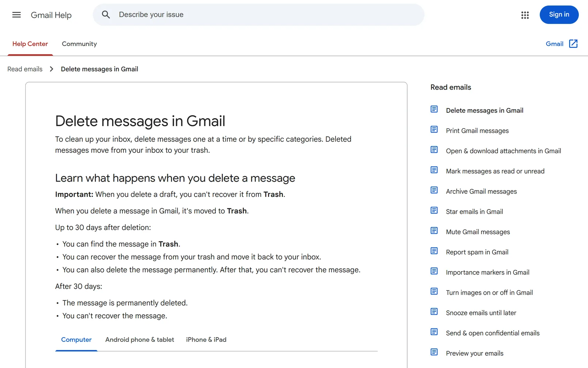
Task: Click article icon beside Print Gmail messages
Action: pos(434,130)
